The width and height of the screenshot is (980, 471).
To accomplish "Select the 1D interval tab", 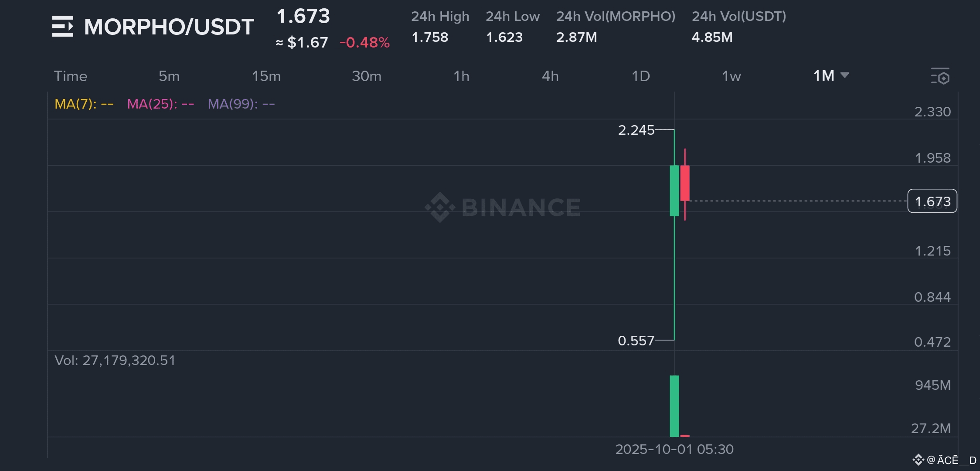I will pos(641,76).
